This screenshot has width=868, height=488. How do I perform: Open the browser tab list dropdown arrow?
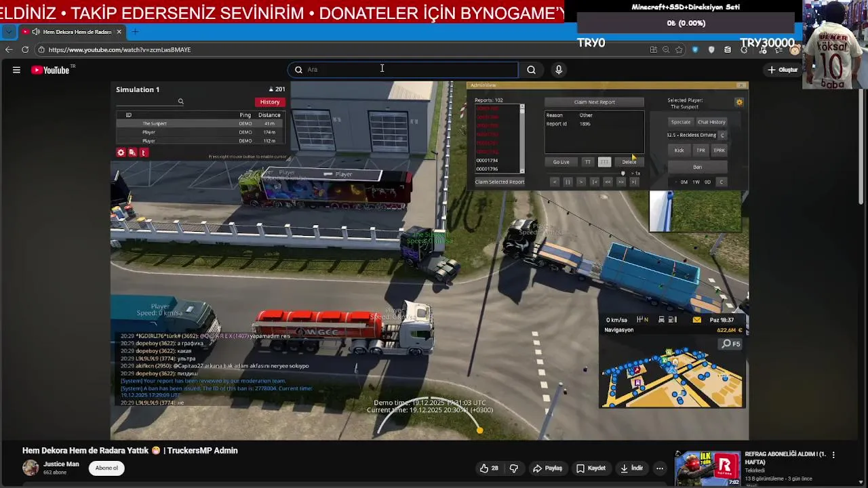point(8,32)
